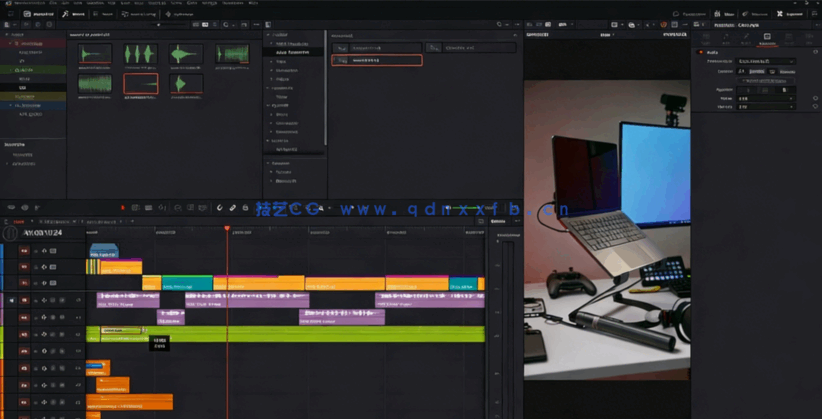Toggle the red Audio section switch in Inspector
Viewport: 822px width, 419px height.
point(700,52)
